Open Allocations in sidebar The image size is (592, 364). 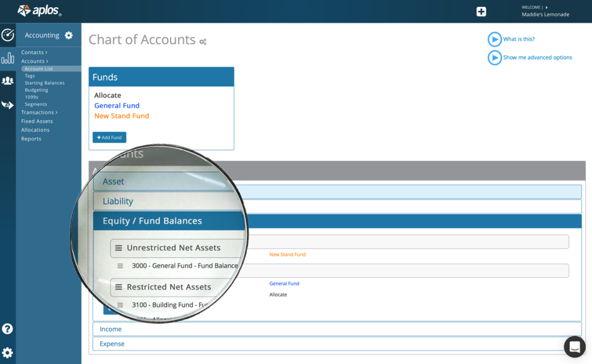pos(35,130)
